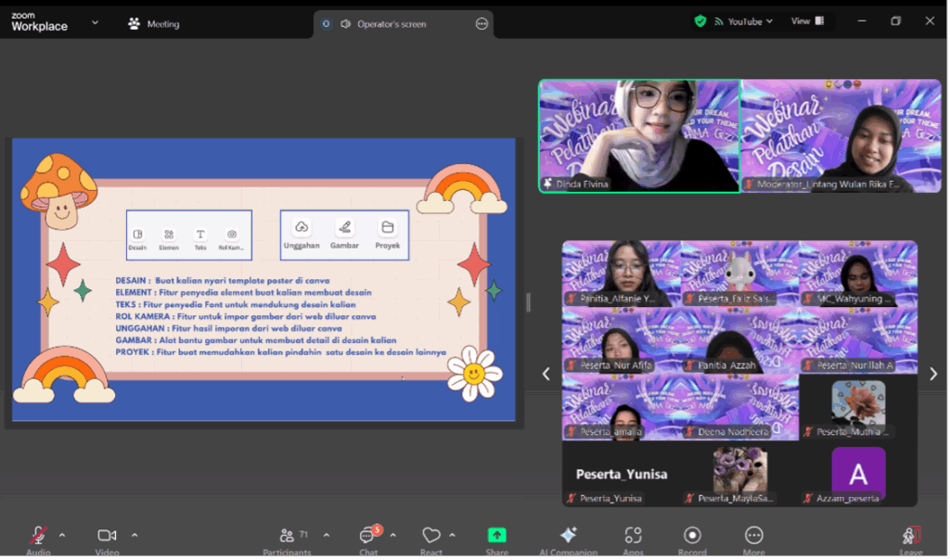Select the Operator's screen tab
The image size is (950, 560).
(x=391, y=24)
